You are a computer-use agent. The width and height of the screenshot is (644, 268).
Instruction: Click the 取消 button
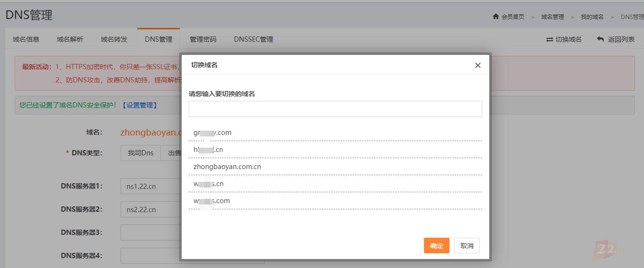[x=467, y=246]
